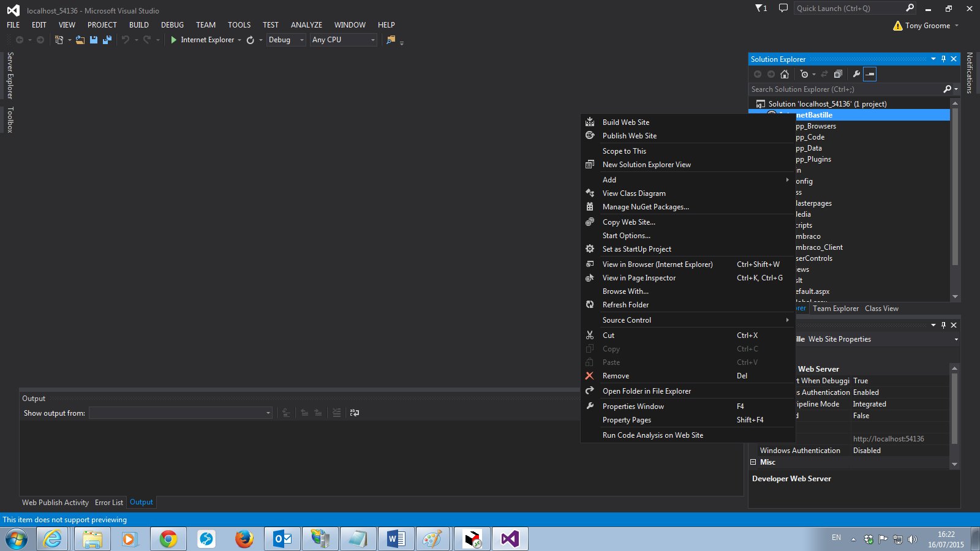Open the notifications flag icon in the title bar
This screenshot has width=980, height=551.
(x=761, y=8)
